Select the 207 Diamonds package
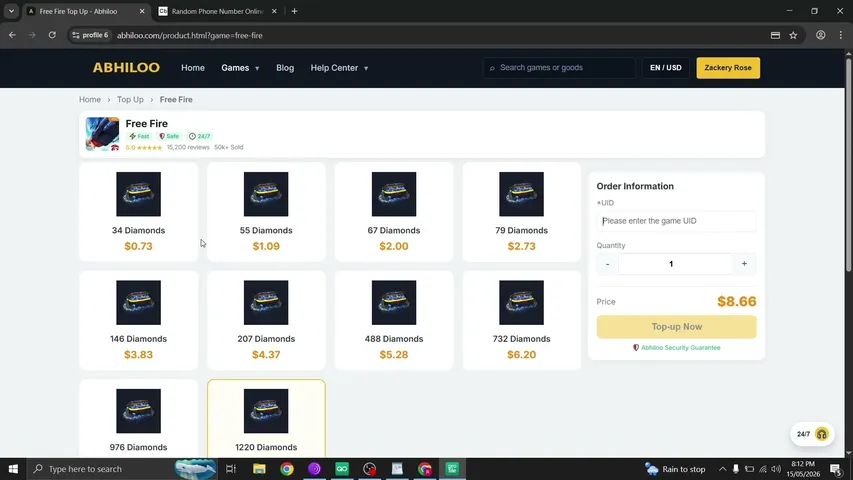This screenshot has height=480, width=853. [x=266, y=320]
